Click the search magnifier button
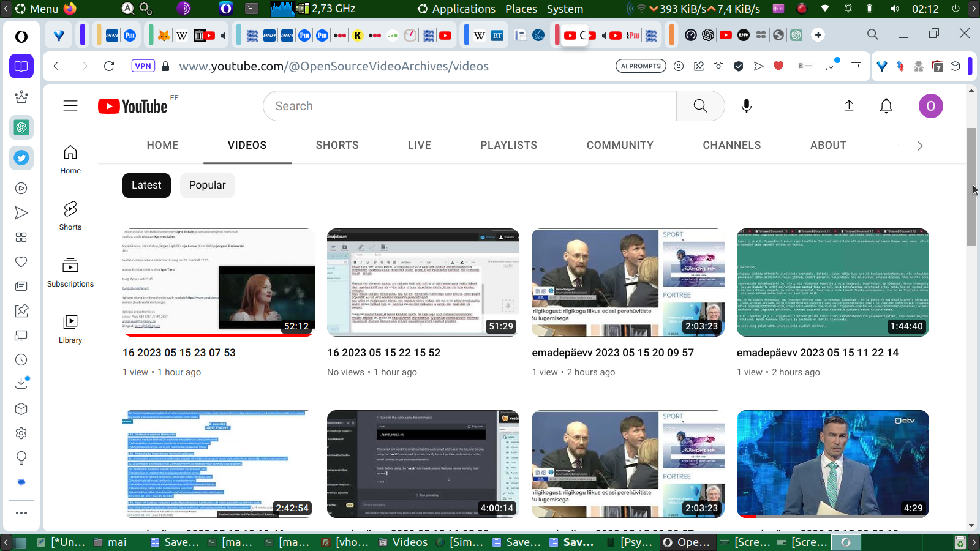Viewport: 980px width, 551px height. 700,106
